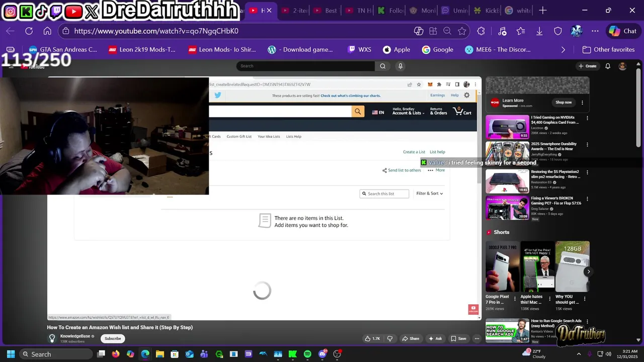Open Spotify from the taskbar
The image size is (644, 362).
pos(307,354)
